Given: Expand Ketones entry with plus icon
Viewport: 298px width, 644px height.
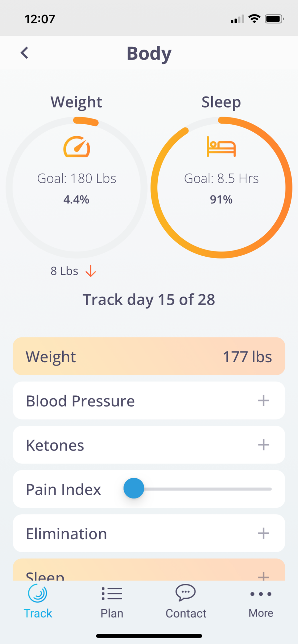Looking at the screenshot, I should 263,445.
